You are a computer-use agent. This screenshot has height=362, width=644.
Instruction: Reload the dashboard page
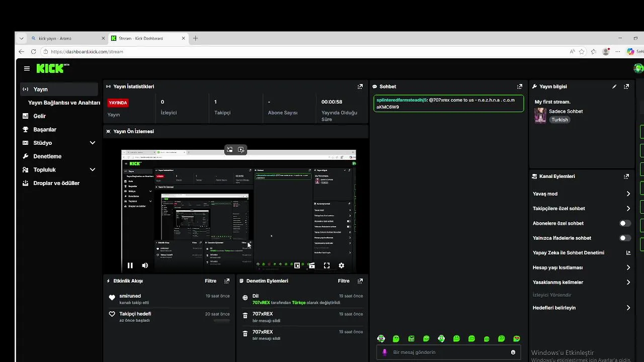[x=33, y=51]
